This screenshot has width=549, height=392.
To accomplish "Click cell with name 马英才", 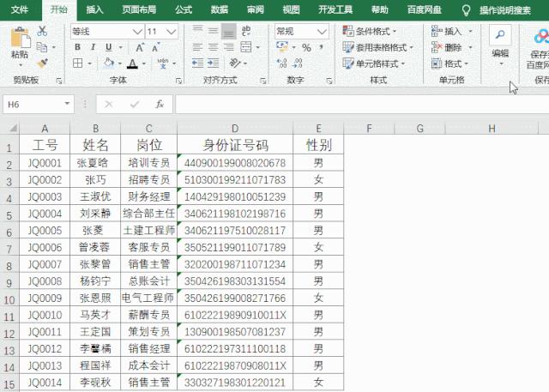I will coord(95,315).
